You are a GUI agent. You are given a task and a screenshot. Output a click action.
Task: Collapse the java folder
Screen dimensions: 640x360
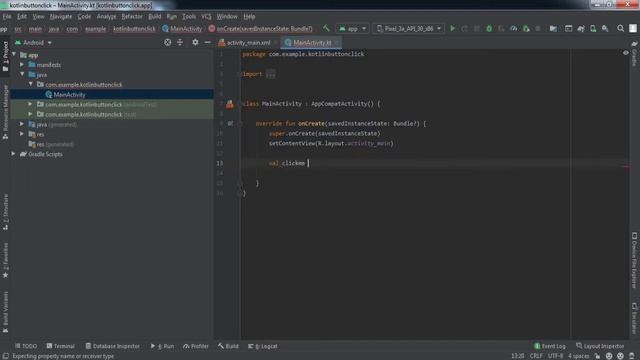(x=22, y=74)
